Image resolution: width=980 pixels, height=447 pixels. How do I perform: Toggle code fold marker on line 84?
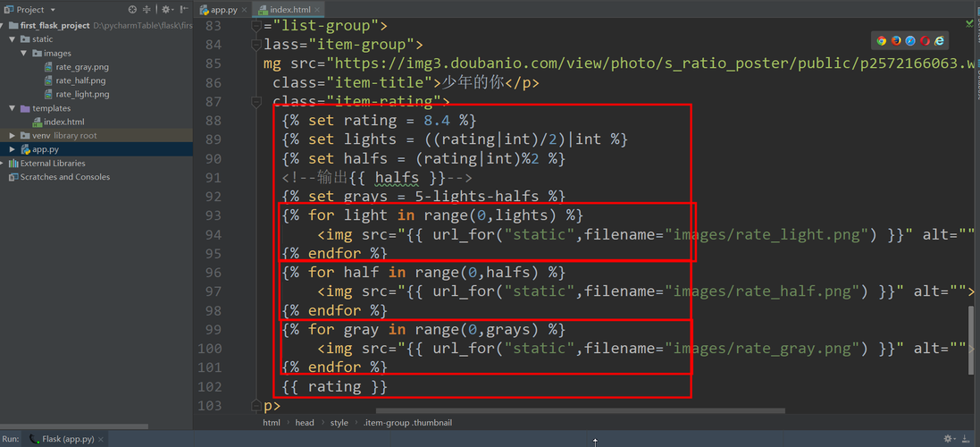(x=256, y=45)
